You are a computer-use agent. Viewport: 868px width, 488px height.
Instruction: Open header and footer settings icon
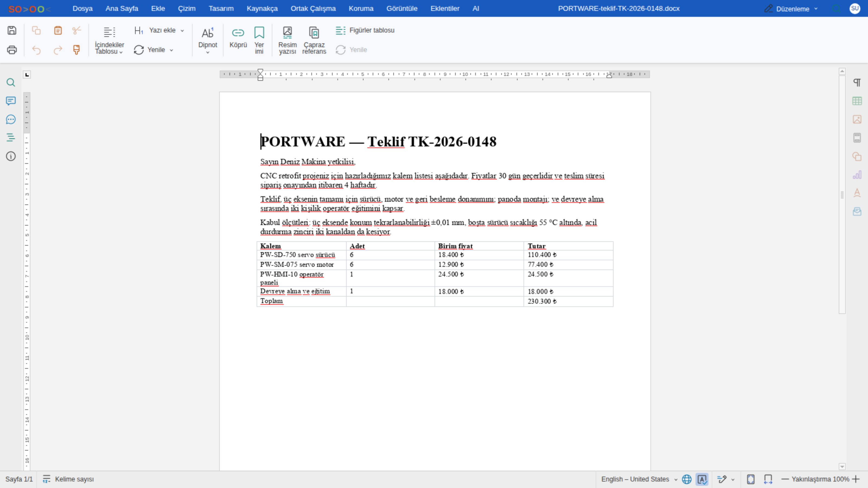(857, 137)
